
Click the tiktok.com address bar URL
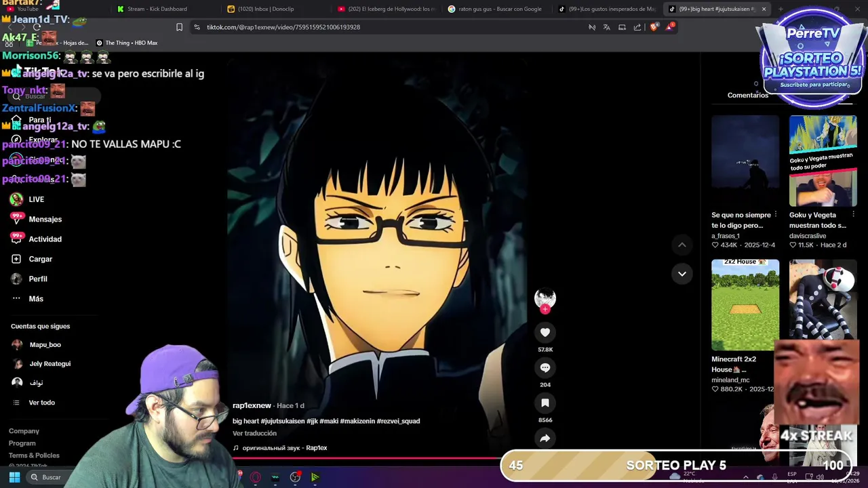(283, 27)
